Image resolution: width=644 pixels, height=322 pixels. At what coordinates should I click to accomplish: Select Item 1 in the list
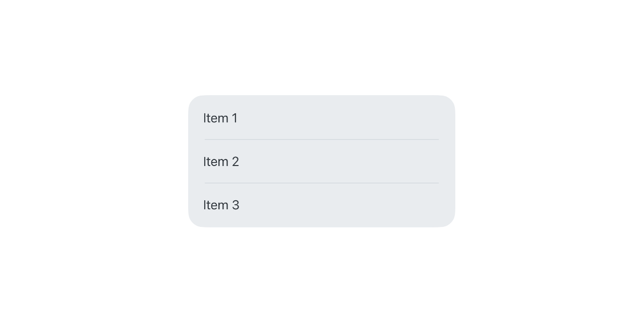(321, 118)
